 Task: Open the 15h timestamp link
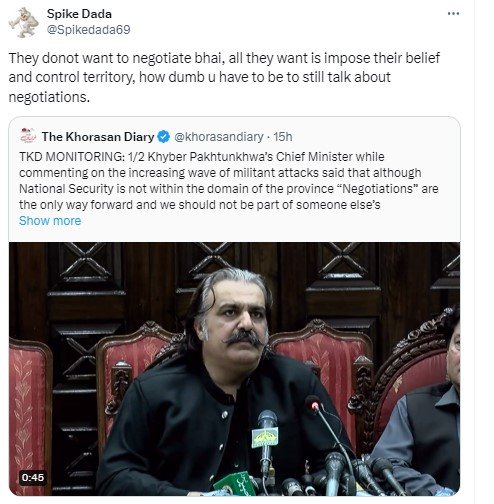click(283, 137)
